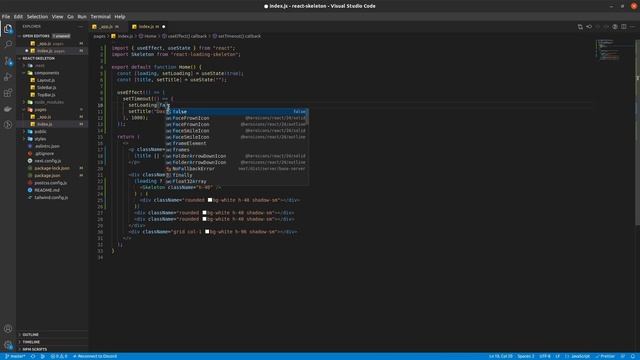Open the editor More Actions ellipsis

pos(632,27)
